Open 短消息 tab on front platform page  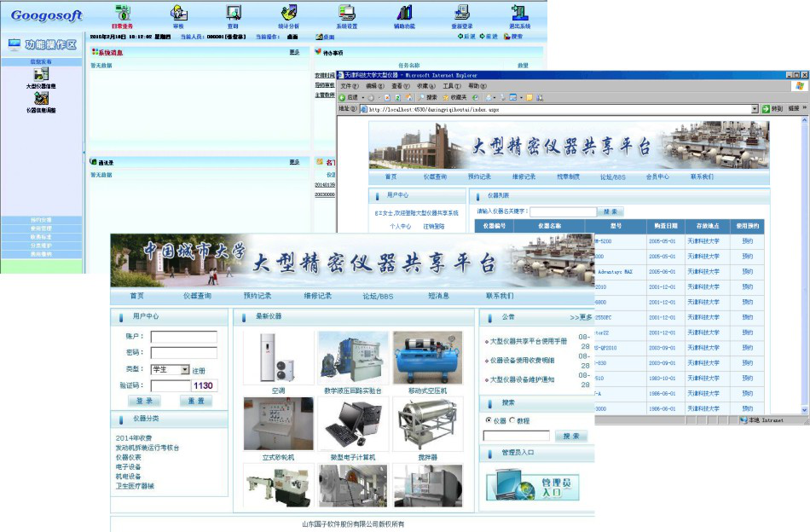(x=438, y=296)
